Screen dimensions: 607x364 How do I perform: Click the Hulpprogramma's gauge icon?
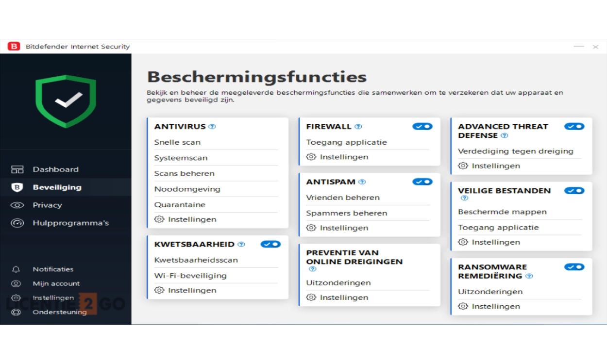pyautogui.click(x=17, y=223)
